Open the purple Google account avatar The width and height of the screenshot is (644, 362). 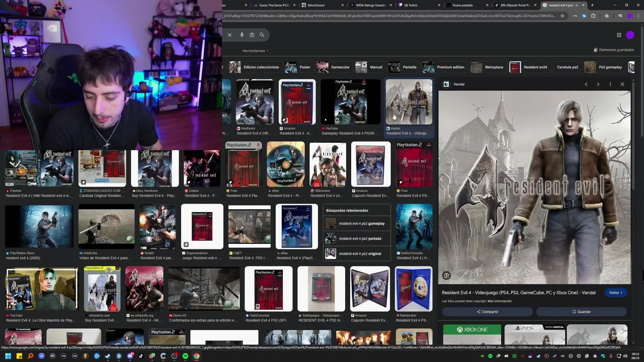point(630,35)
